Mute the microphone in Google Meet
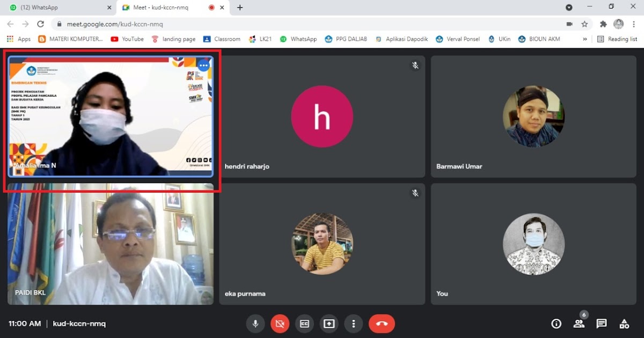Viewport: 644px width, 338px height. click(255, 324)
